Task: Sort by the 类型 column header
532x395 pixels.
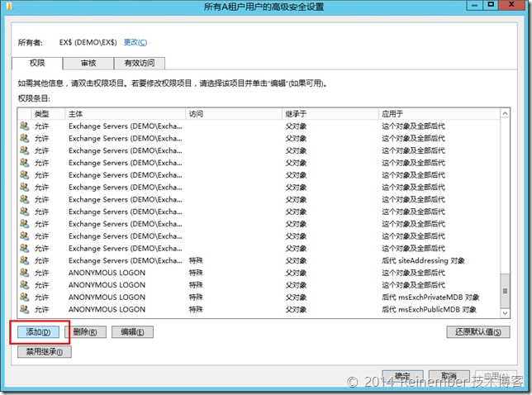Action: (x=48, y=114)
